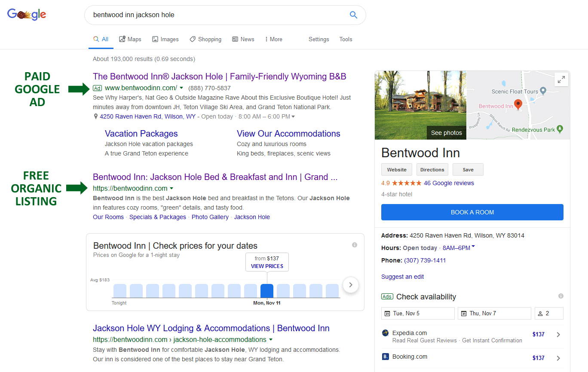Image resolution: width=588 pixels, height=372 pixels.
Task: Open search Settings
Action: [x=318, y=39]
